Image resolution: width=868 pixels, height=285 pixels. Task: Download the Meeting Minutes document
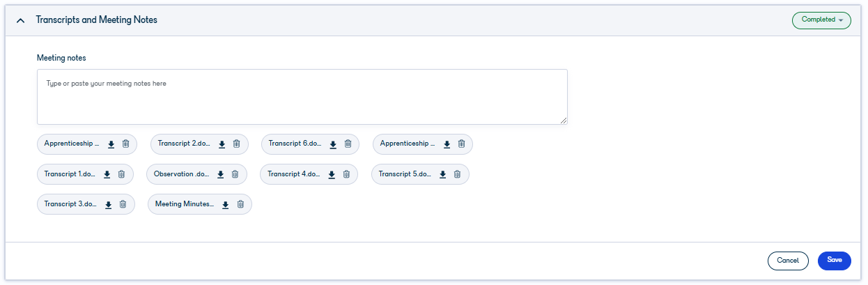pyautogui.click(x=226, y=205)
